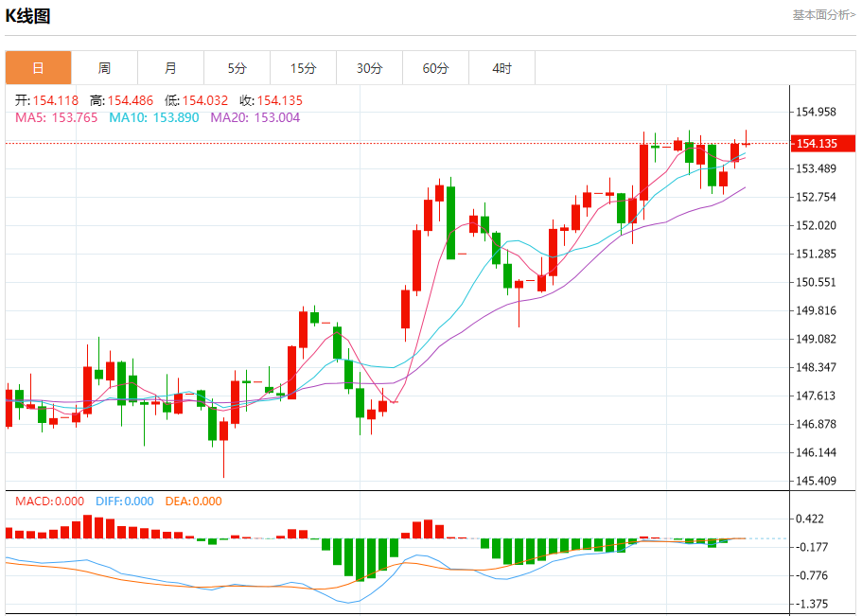Click the K线图 heading

pos(28,16)
